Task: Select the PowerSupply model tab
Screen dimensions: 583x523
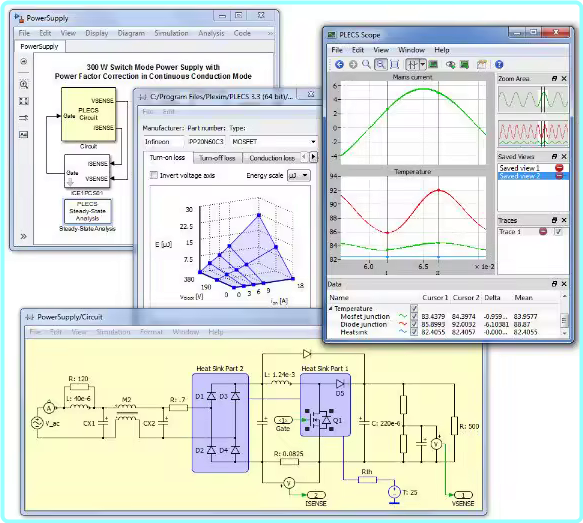Action: tap(39, 46)
